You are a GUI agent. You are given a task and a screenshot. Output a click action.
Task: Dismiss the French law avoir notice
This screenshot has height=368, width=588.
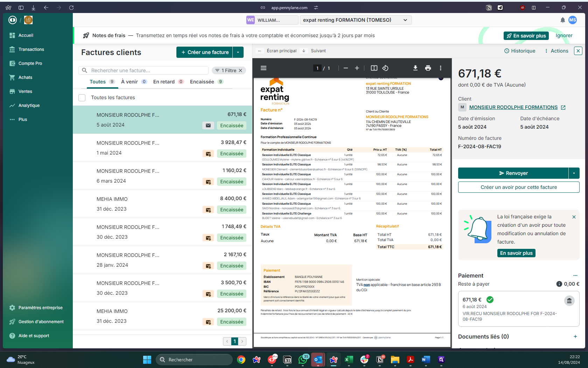574,217
